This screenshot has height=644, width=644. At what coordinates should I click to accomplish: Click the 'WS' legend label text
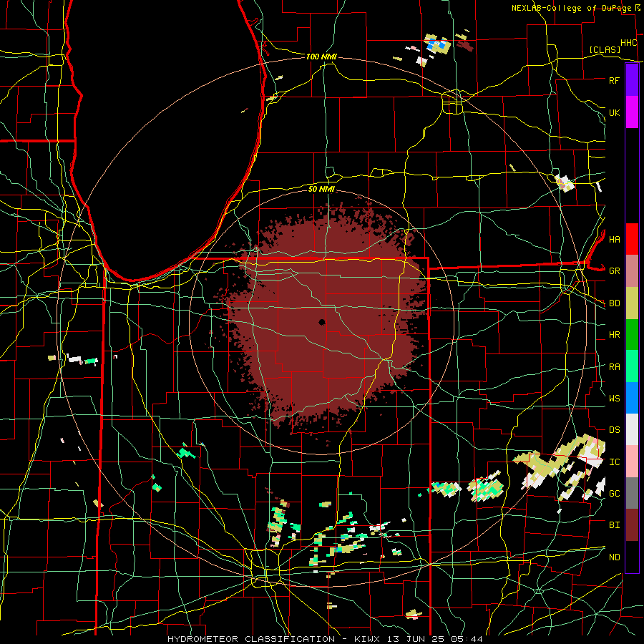(614, 398)
